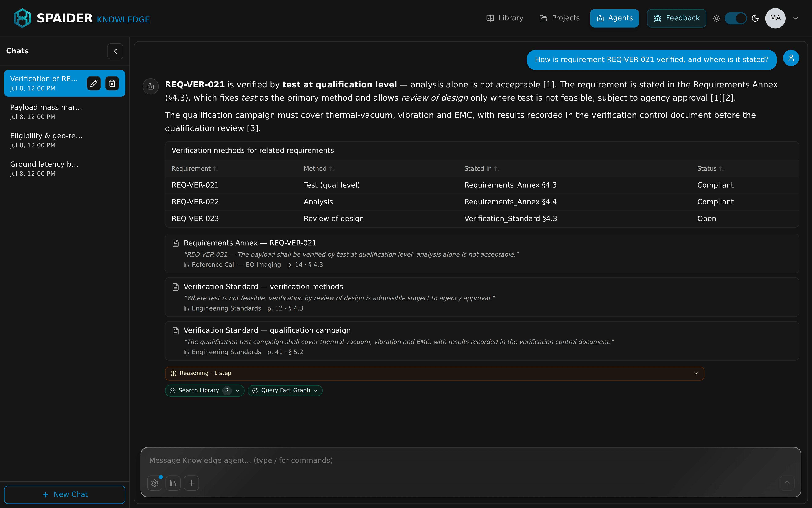The image size is (812, 508).
Task: Open Verification Standard — verification methods card
Action: pos(482,297)
